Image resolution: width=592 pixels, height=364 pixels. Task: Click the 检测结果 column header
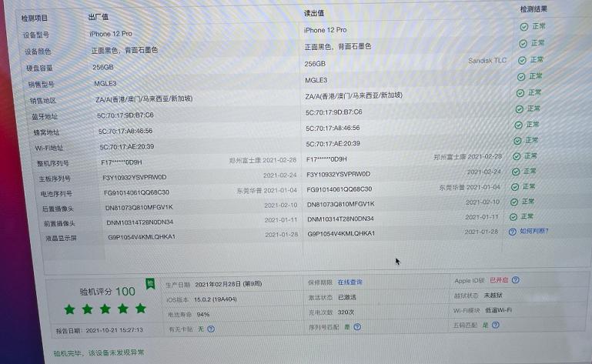click(x=533, y=9)
